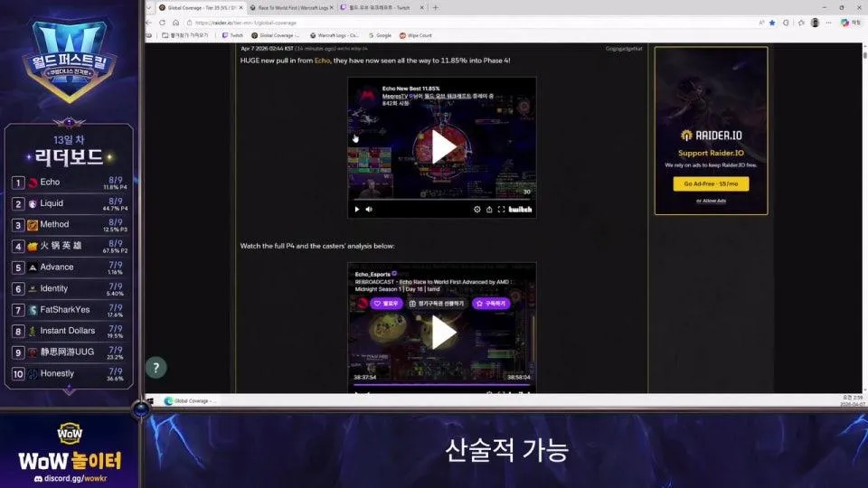Select FatSharkYes row in leaderboard
The width and height of the screenshot is (868, 488).
(70, 310)
